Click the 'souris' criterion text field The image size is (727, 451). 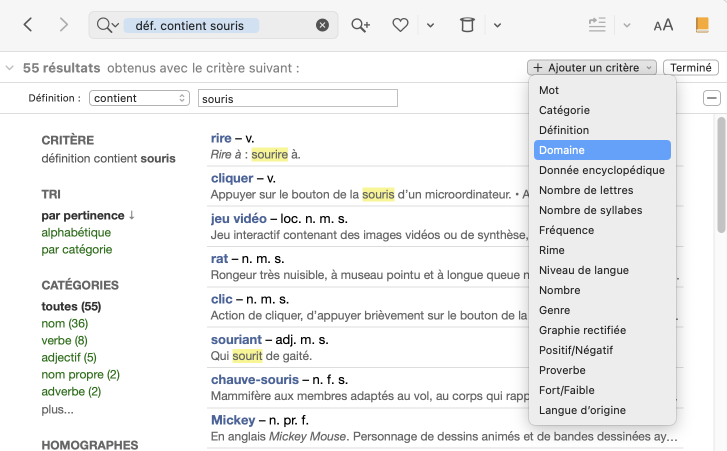pos(297,98)
